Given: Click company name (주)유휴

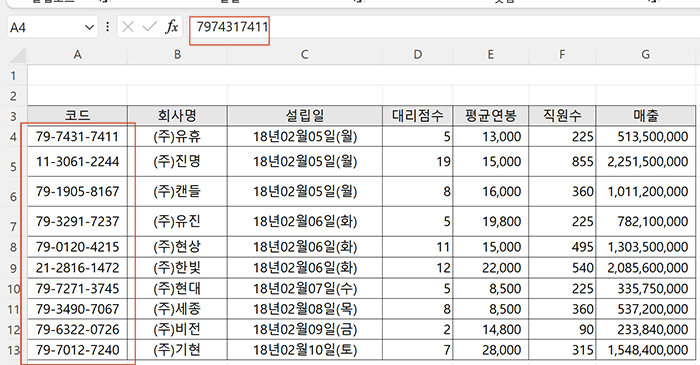Looking at the screenshot, I should [x=177, y=136].
